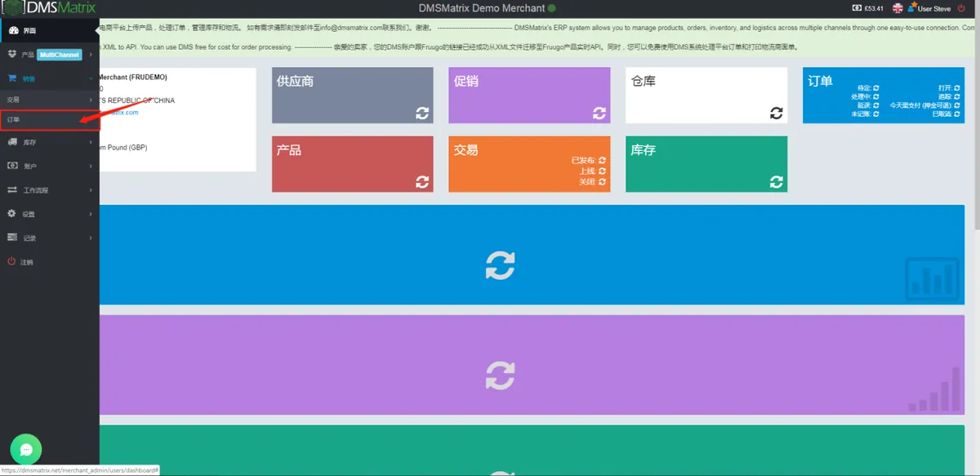Refresh the 延误 count in 订单 card
Viewport: 980px width, 476px height.
[x=876, y=105]
